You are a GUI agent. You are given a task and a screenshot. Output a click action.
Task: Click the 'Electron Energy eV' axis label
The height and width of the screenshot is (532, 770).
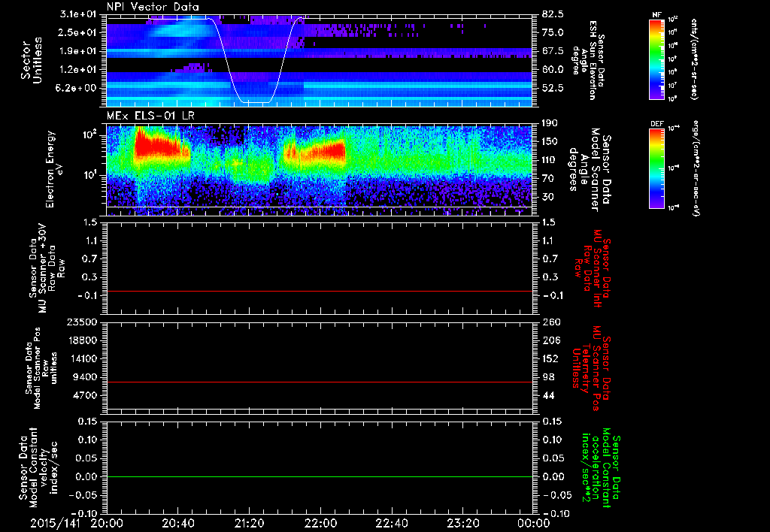(54, 169)
